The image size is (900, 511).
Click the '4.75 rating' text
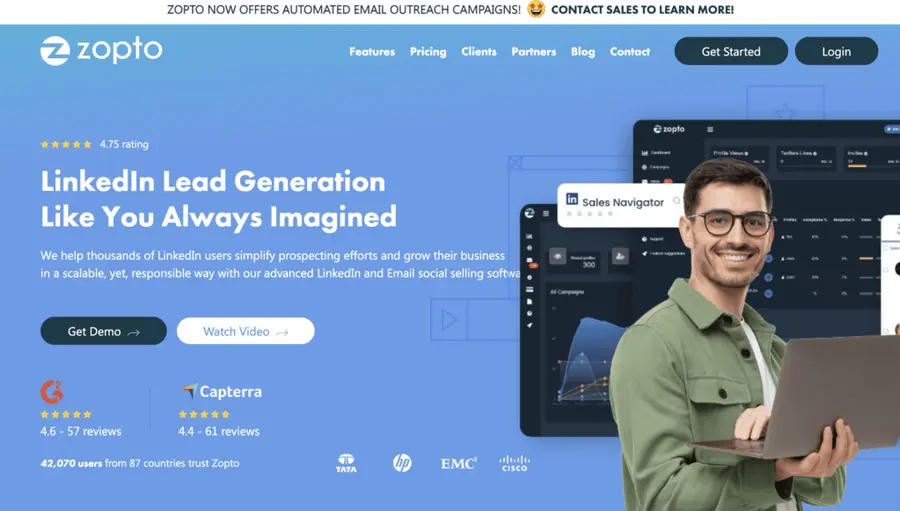(x=124, y=144)
